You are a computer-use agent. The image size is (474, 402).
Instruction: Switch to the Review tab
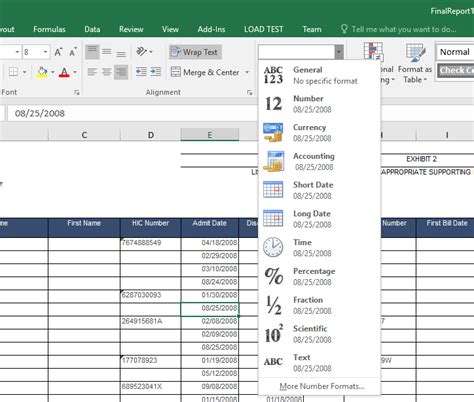[131, 29]
